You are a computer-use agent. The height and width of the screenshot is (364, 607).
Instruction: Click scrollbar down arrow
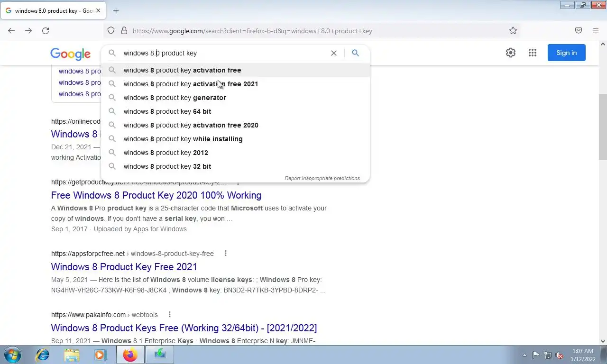[603, 341]
